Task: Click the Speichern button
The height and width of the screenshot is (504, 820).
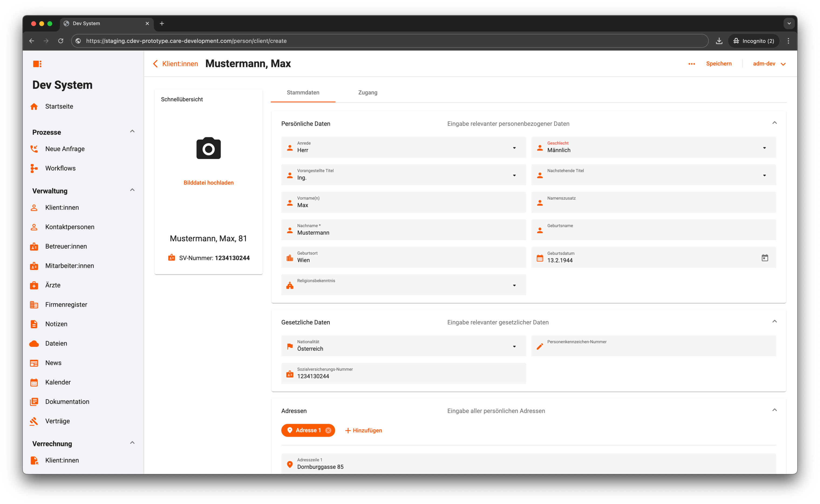Action: [x=719, y=64]
